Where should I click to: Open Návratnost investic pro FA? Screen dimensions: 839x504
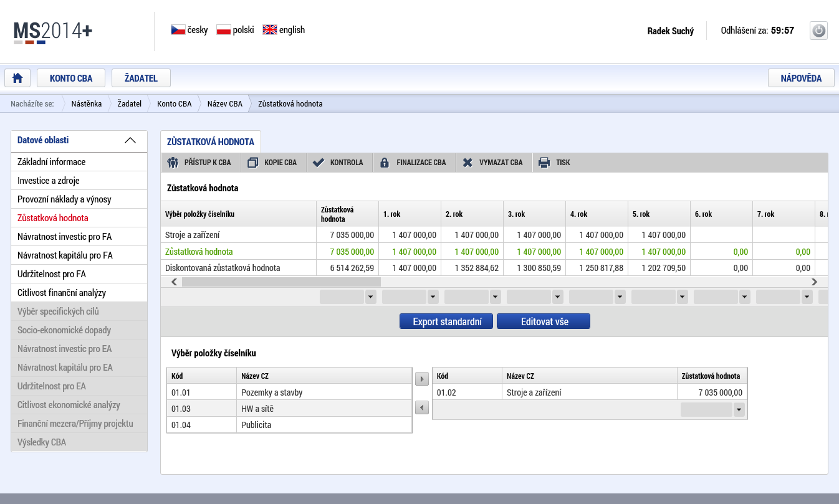(x=79, y=237)
